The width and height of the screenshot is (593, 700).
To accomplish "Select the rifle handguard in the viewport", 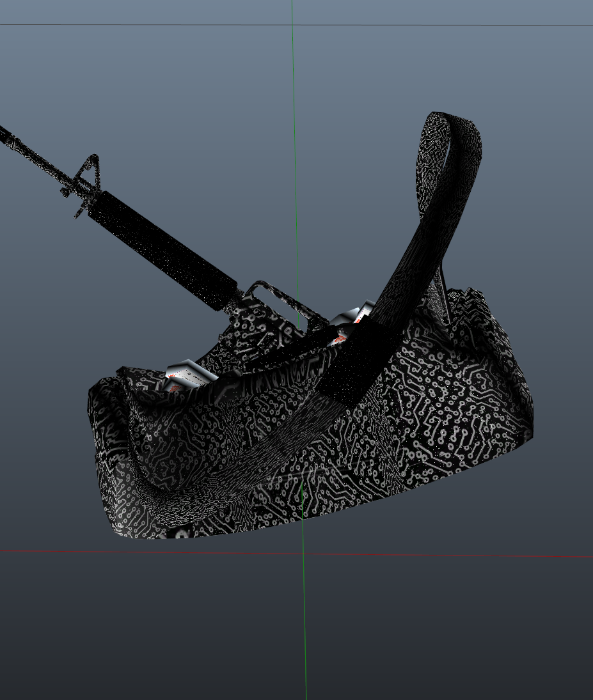I will coord(163,251).
